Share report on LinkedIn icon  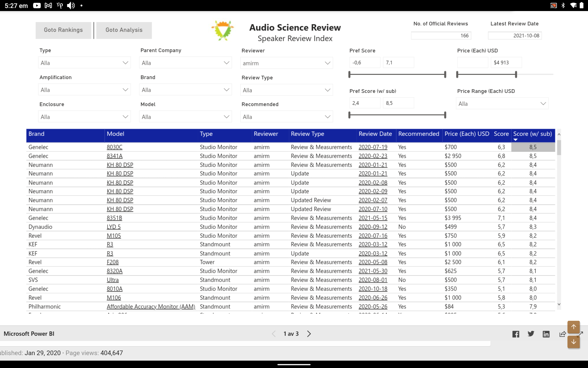tap(546, 334)
